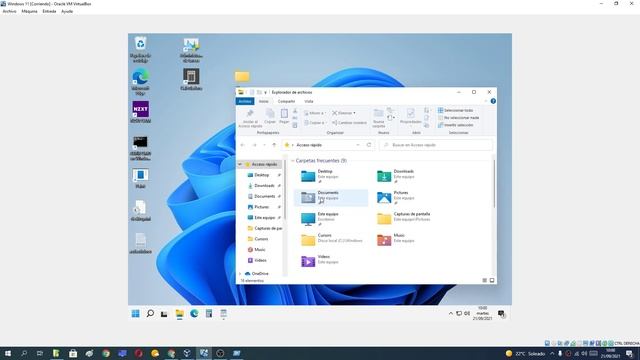The height and width of the screenshot is (360, 640).
Task: Click Invertir selección in the ribbon
Action: [456, 125]
